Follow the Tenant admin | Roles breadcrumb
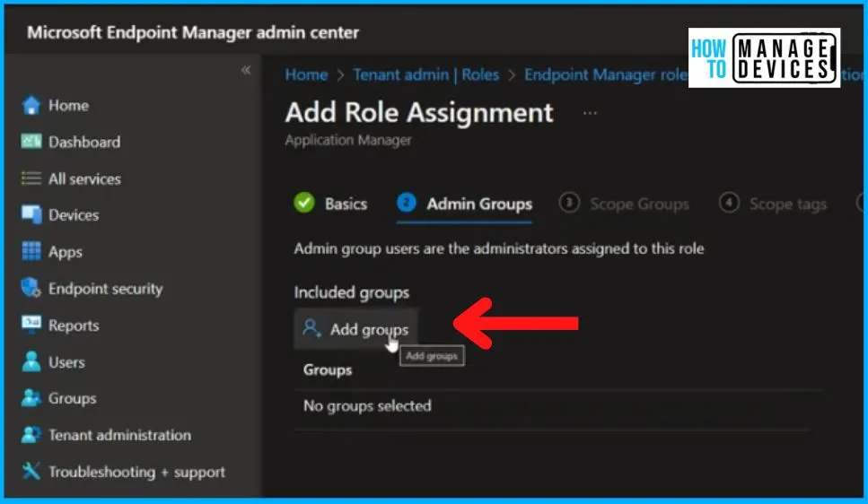 pos(425,74)
